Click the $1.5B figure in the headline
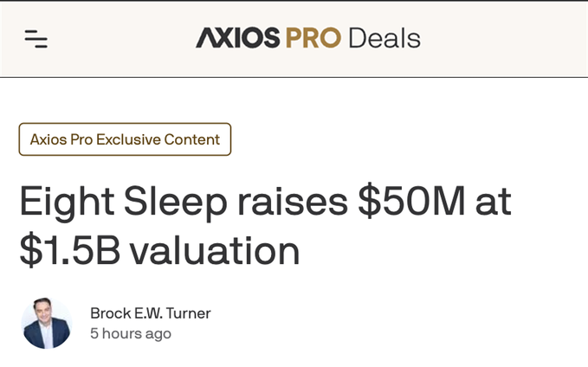Screen dimensions: 588x367 pos(68,250)
